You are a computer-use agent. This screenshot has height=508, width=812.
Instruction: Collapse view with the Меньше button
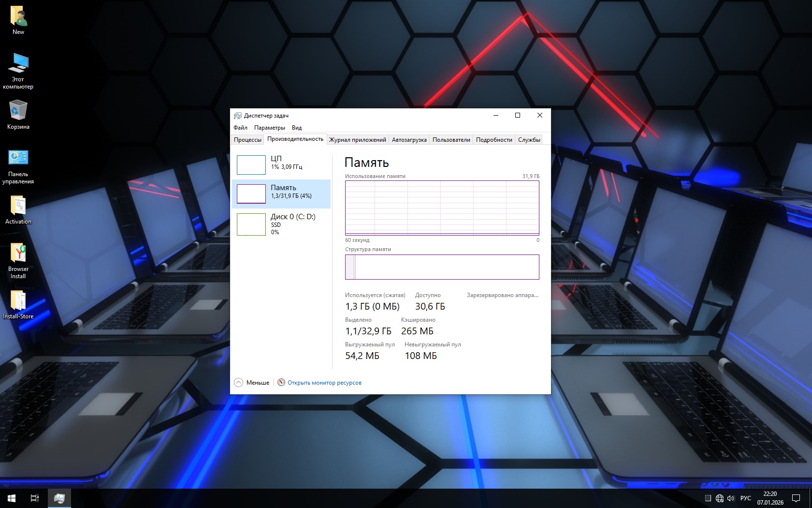tap(252, 383)
